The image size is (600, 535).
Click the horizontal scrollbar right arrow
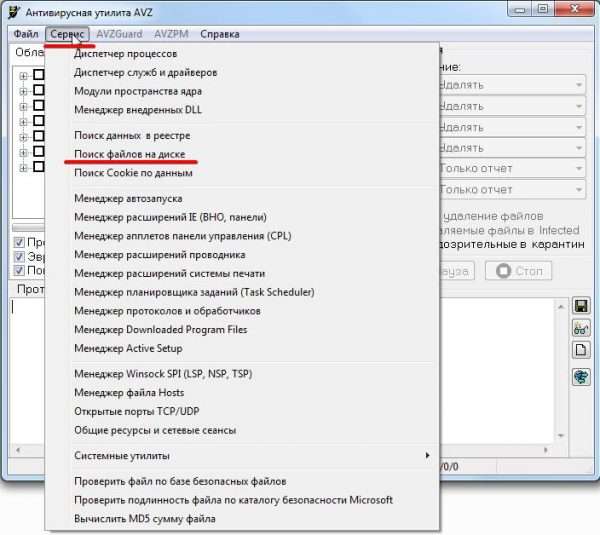[546, 450]
